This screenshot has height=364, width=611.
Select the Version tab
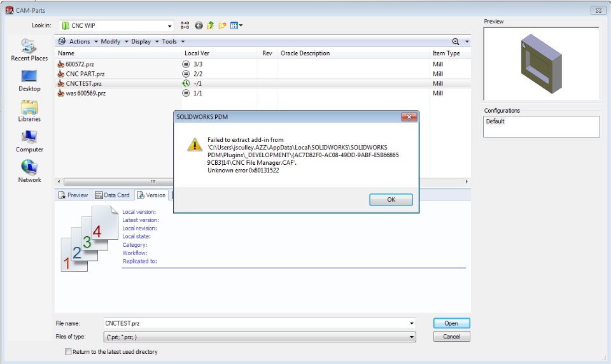(x=151, y=195)
